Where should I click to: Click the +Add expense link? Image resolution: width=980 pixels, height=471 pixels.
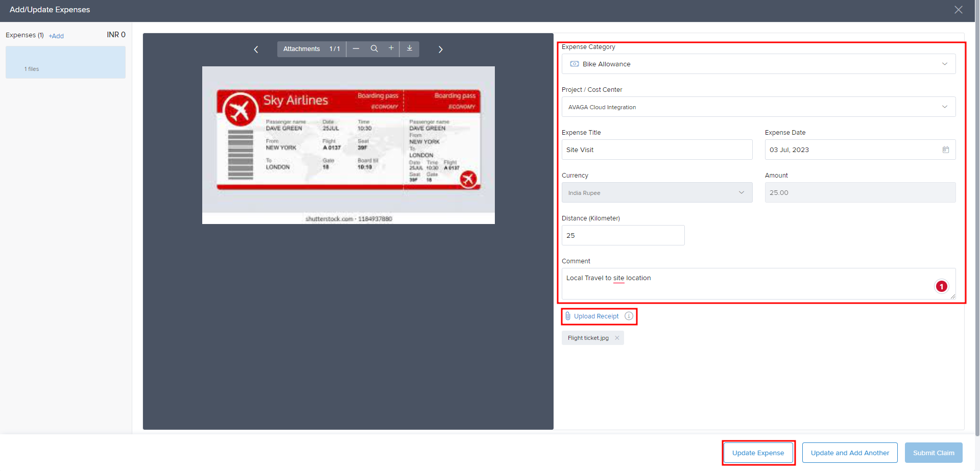tap(56, 36)
